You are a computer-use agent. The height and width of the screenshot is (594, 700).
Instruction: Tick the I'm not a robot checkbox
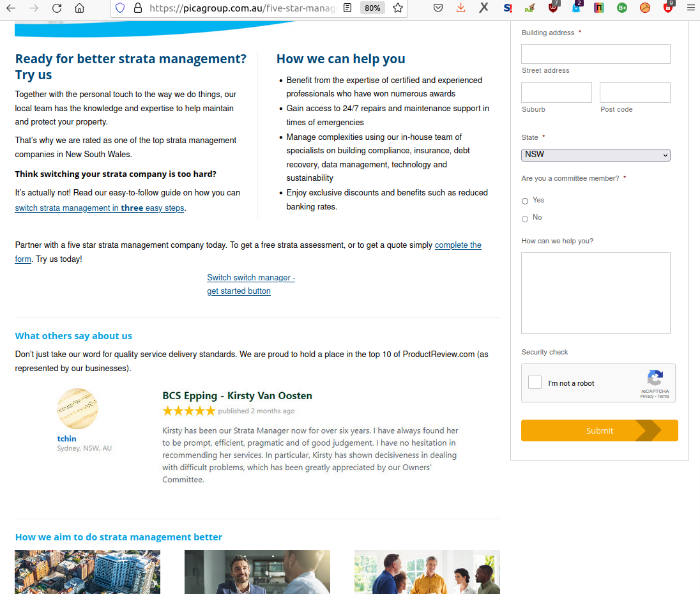pyautogui.click(x=535, y=383)
